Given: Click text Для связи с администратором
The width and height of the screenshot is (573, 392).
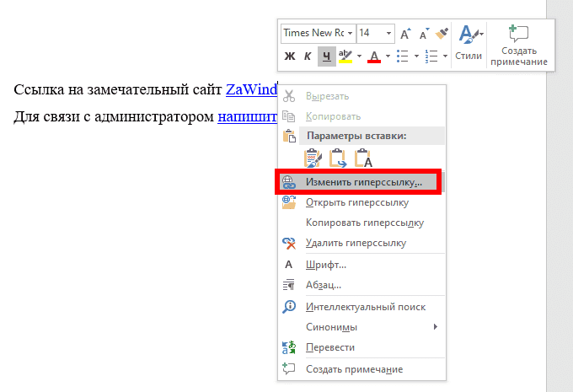Looking at the screenshot, I should (114, 116).
